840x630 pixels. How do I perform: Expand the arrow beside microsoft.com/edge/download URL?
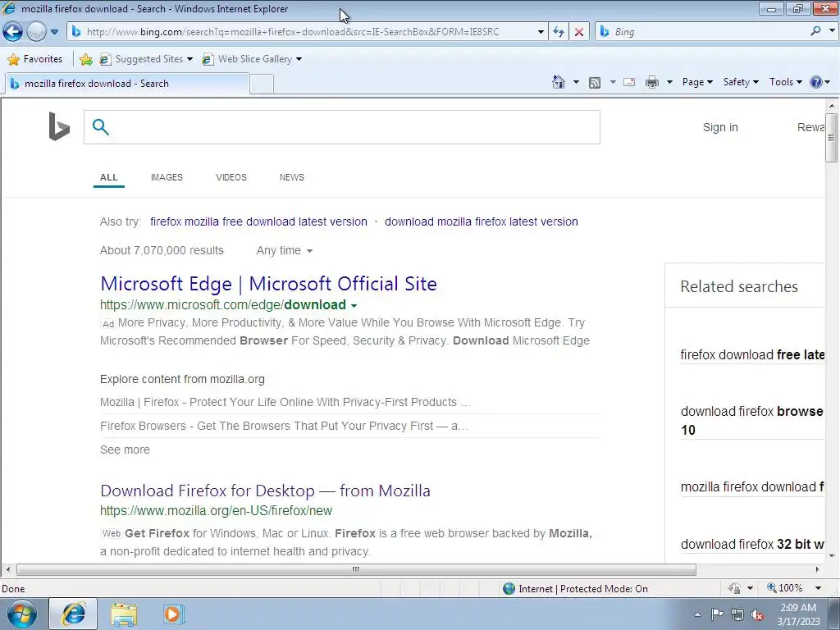pyautogui.click(x=354, y=306)
